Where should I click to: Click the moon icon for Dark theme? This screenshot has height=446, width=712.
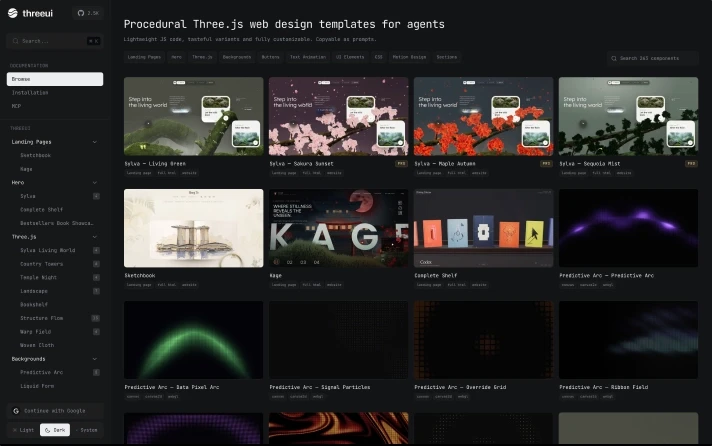48,430
